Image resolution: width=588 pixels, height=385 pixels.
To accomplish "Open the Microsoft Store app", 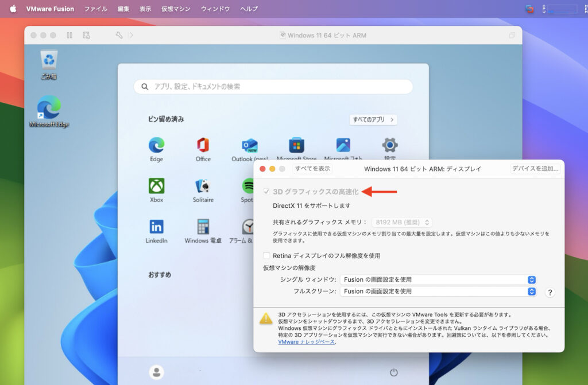I will point(296,145).
